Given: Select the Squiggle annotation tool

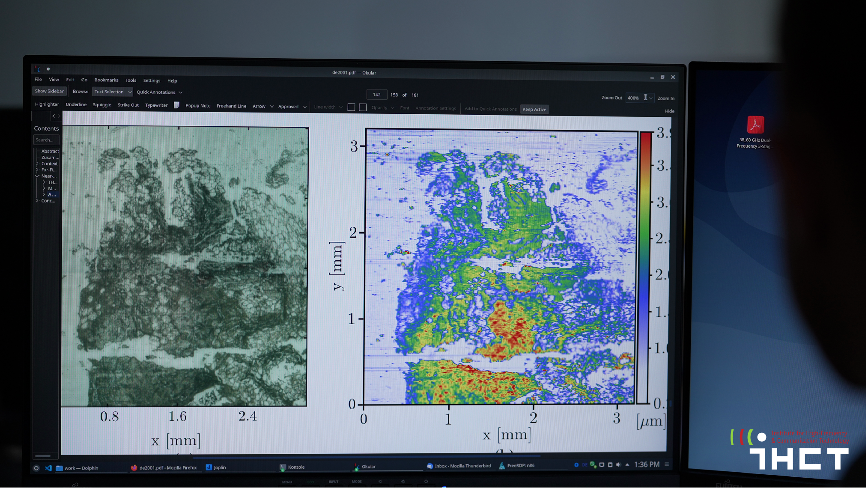Looking at the screenshot, I should pyautogui.click(x=102, y=105).
